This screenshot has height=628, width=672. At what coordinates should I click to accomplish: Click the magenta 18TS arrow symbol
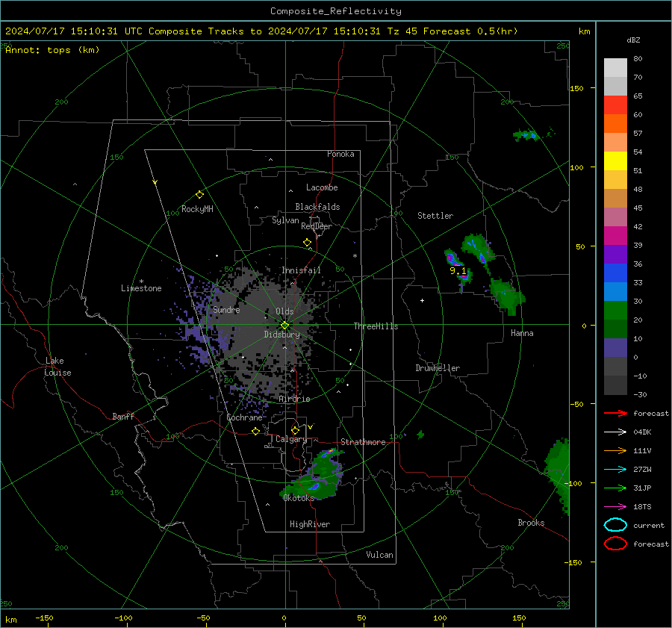[615, 507]
